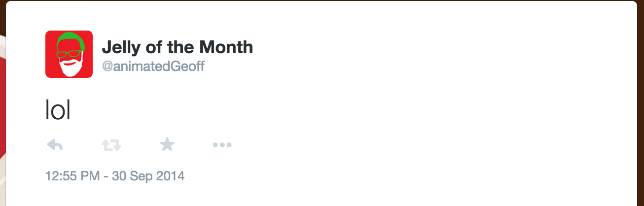Click the word "Month" in the display name
Screen dimensions: 644x206
226,48
